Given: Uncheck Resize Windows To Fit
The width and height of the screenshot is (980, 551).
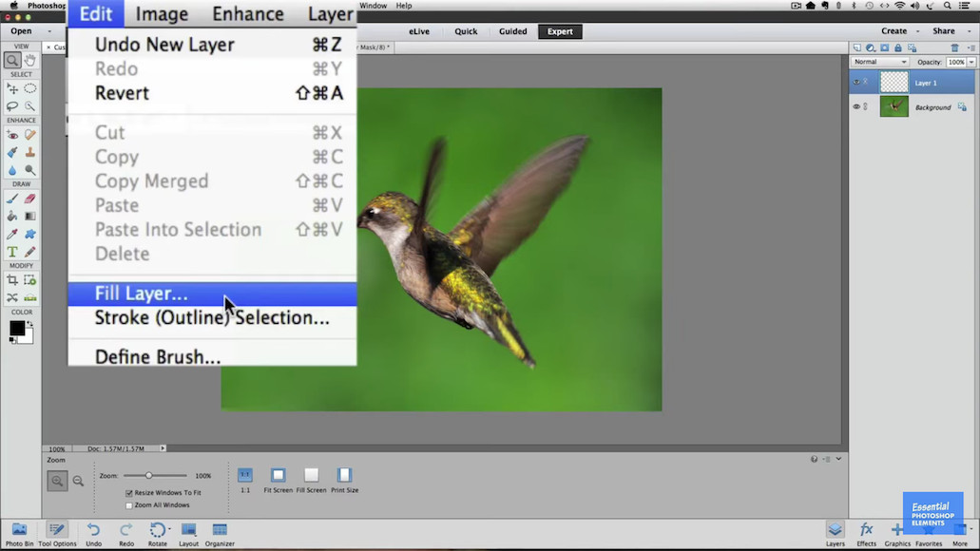Looking at the screenshot, I should point(129,493).
